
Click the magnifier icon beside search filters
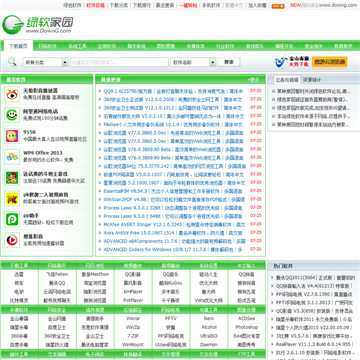point(12,62)
